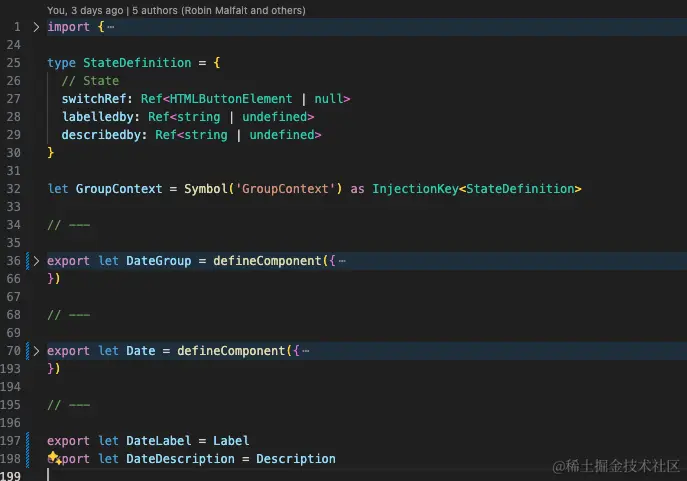Viewport: 687px width, 481px height.
Task: Click the 'GroupContext' variable on line 32
Action: 119,189
